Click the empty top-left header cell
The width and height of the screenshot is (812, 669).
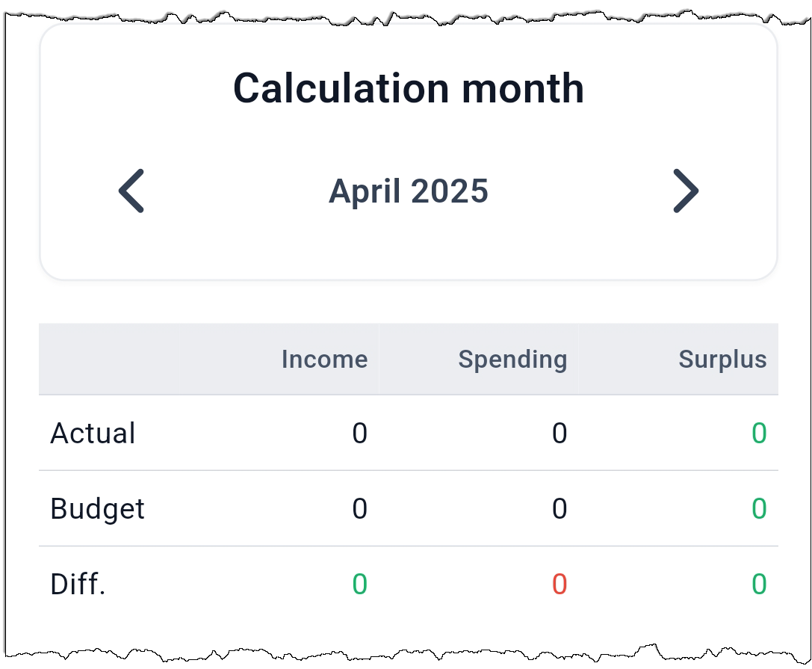[109, 359]
